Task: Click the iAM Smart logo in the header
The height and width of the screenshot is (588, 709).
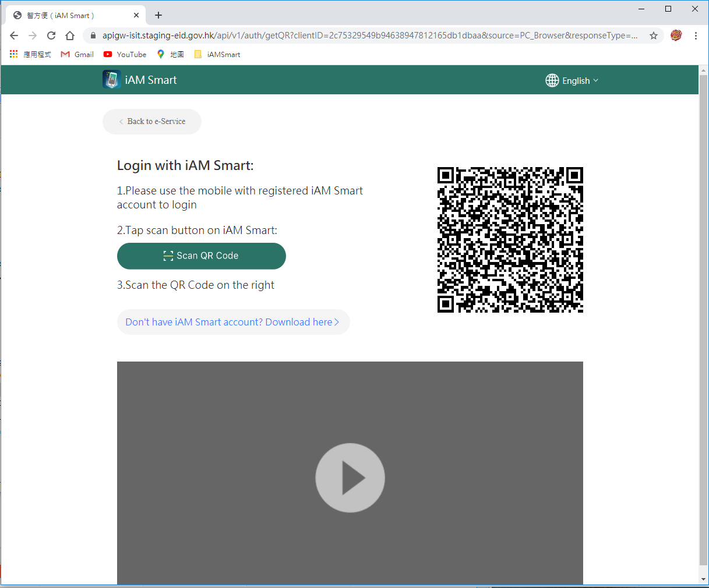Action: point(112,79)
